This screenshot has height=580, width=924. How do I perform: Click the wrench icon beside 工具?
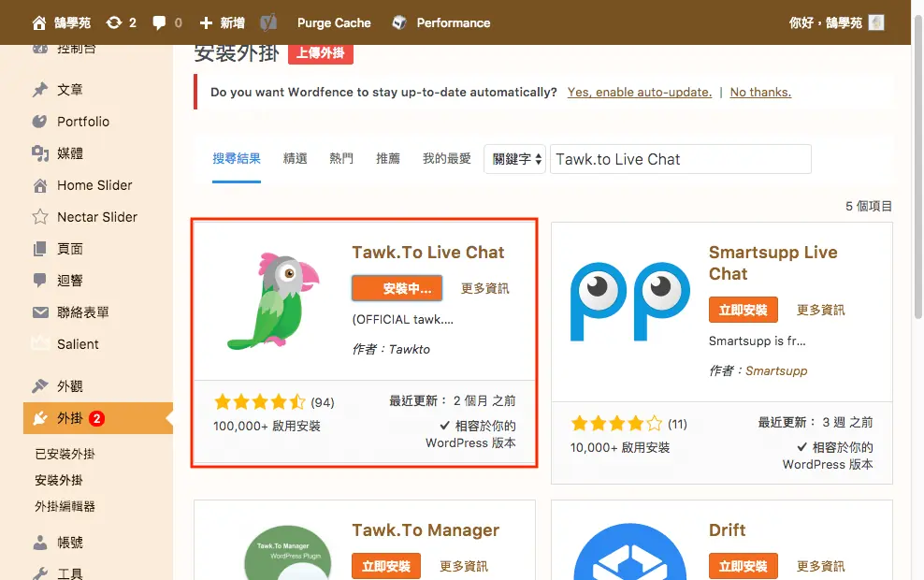[x=40, y=573]
